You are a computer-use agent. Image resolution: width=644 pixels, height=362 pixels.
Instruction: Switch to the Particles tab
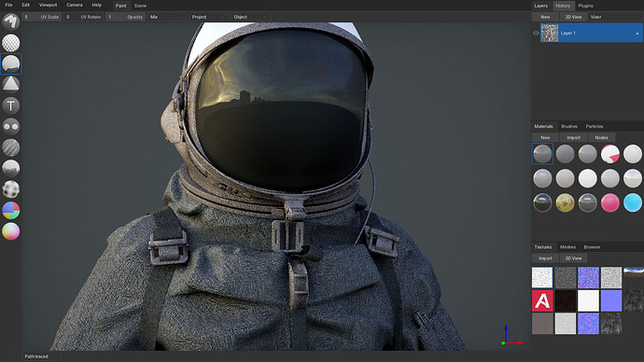click(x=595, y=126)
